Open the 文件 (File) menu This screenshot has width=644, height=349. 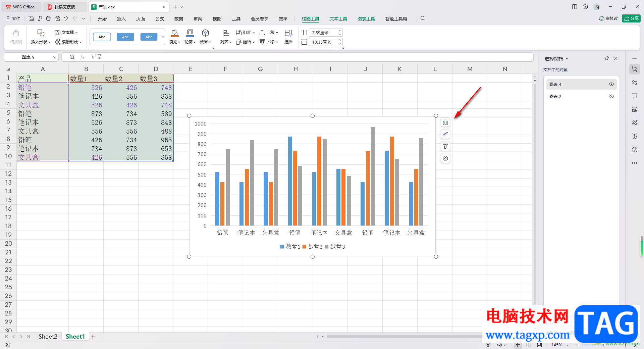coord(13,18)
